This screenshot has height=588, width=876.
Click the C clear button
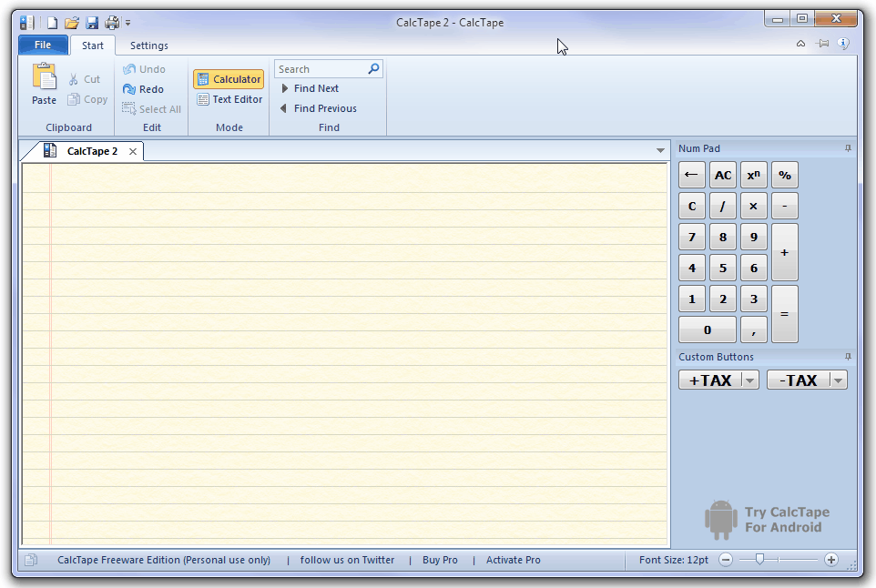coord(692,206)
